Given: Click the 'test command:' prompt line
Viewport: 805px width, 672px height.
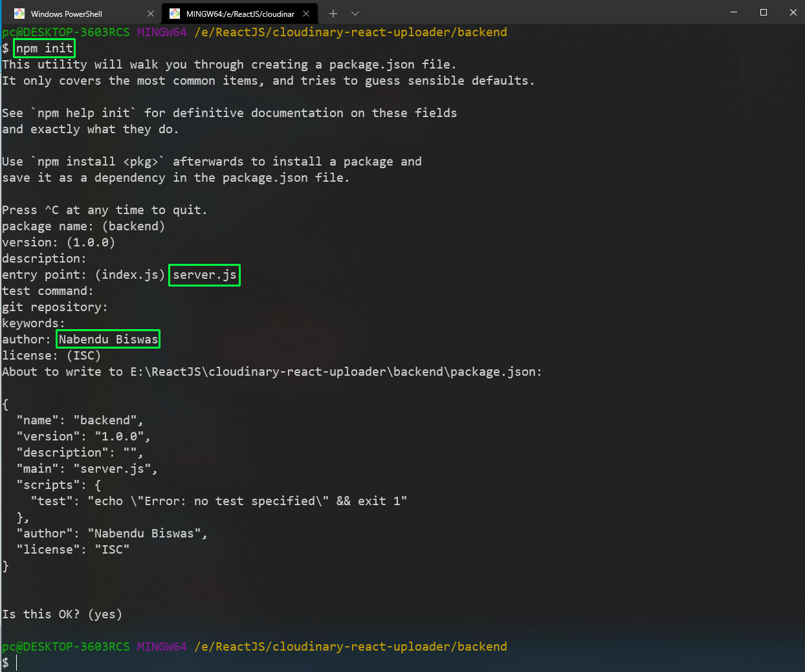Looking at the screenshot, I should (x=48, y=291).
